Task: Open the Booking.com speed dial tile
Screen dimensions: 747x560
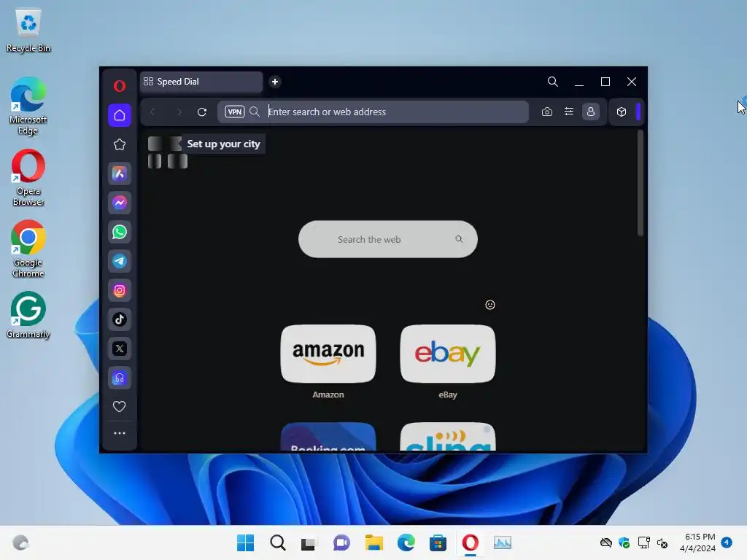Action: [328, 437]
